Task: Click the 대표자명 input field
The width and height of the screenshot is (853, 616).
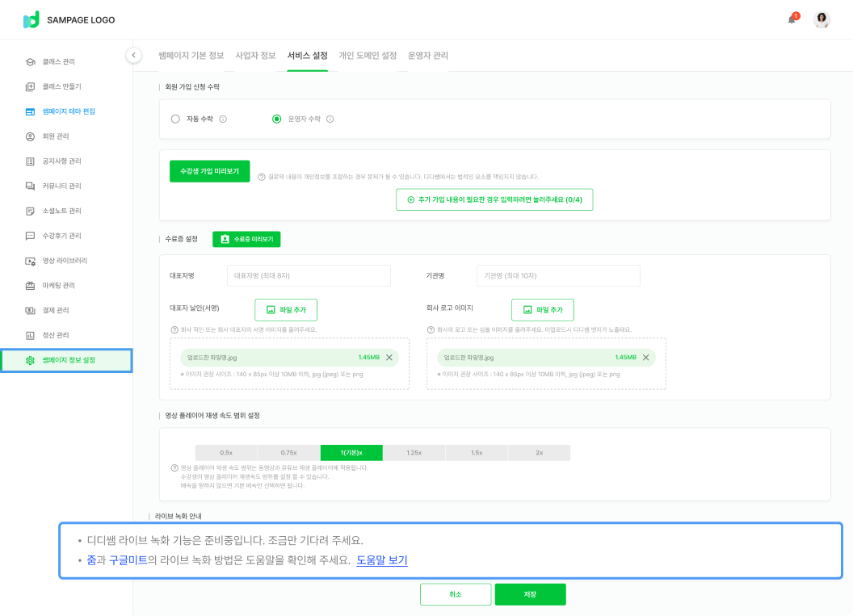Action: click(309, 275)
